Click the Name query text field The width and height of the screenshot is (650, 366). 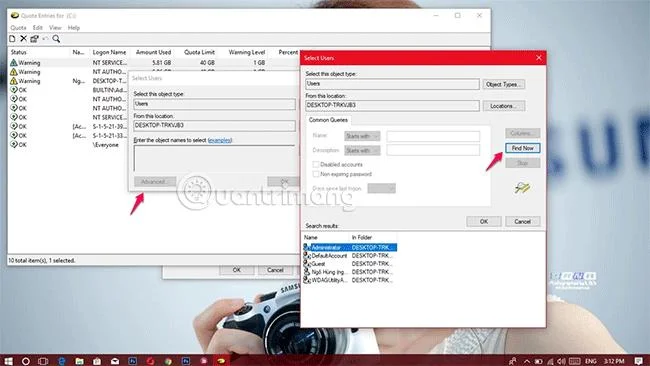[433, 136]
